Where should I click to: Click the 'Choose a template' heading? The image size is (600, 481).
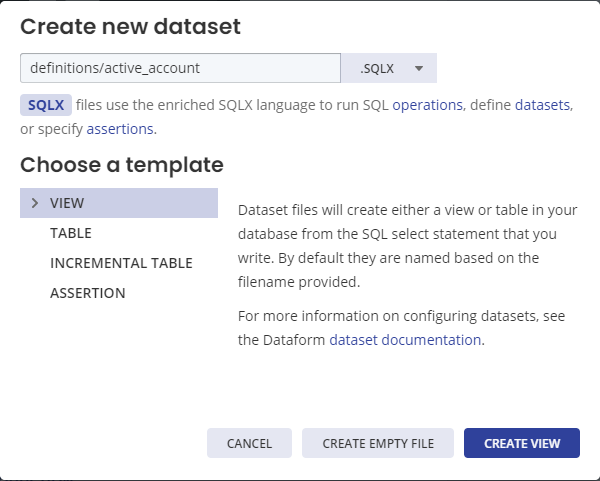pyautogui.click(x=122, y=165)
